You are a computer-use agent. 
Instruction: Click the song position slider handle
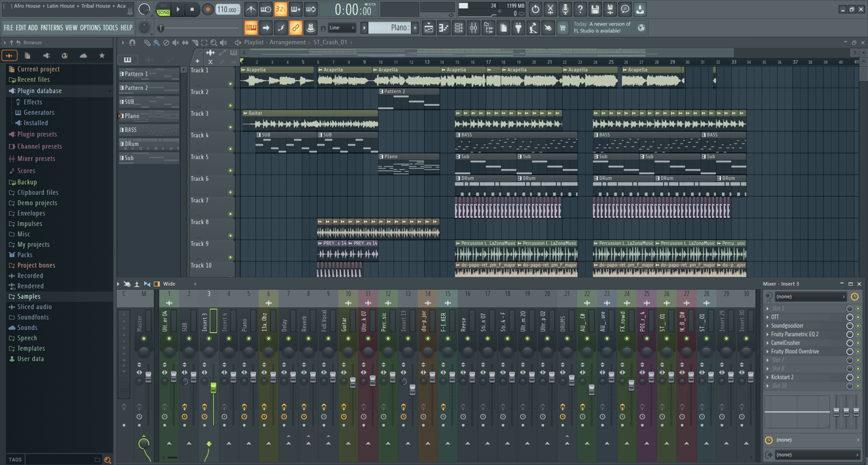click(161, 28)
